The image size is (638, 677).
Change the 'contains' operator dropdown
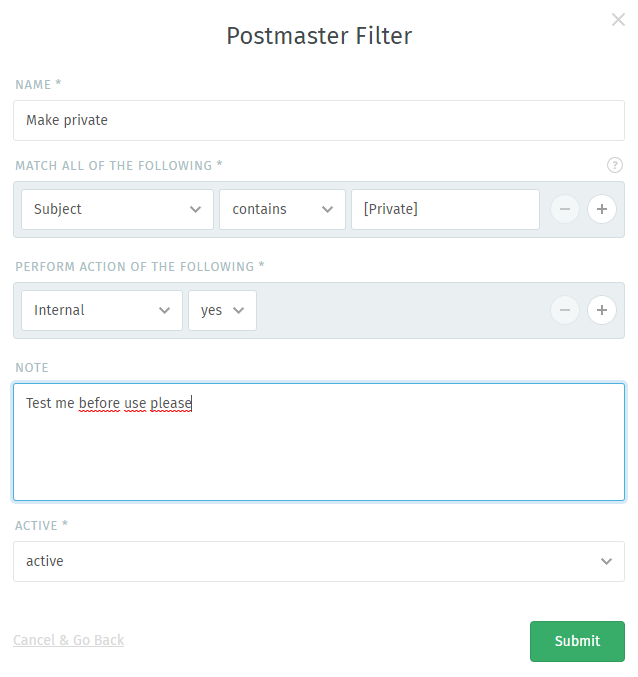tap(282, 209)
